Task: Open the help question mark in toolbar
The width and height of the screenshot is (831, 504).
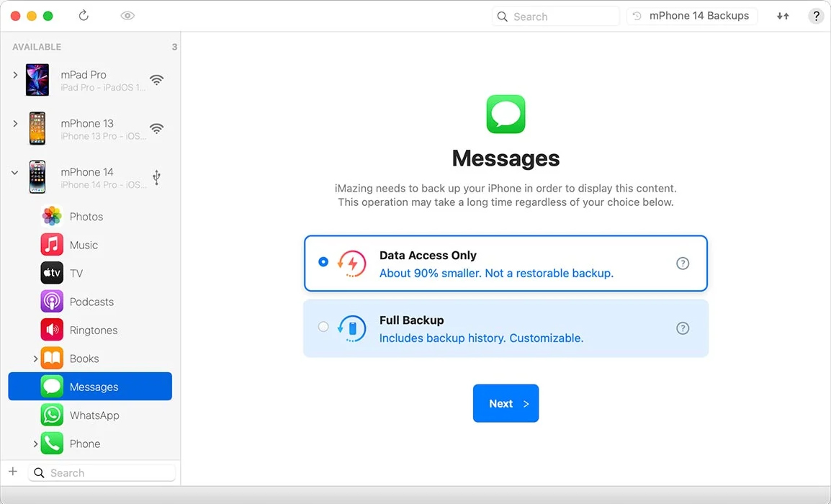Action: pyautogui.click(x=816, y=17)
